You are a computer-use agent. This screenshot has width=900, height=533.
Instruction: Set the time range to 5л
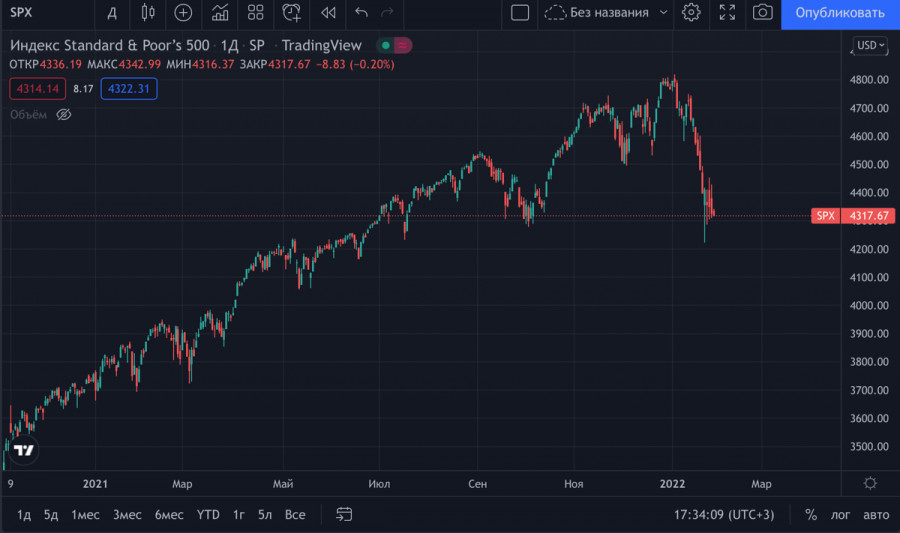click(265, 515)
